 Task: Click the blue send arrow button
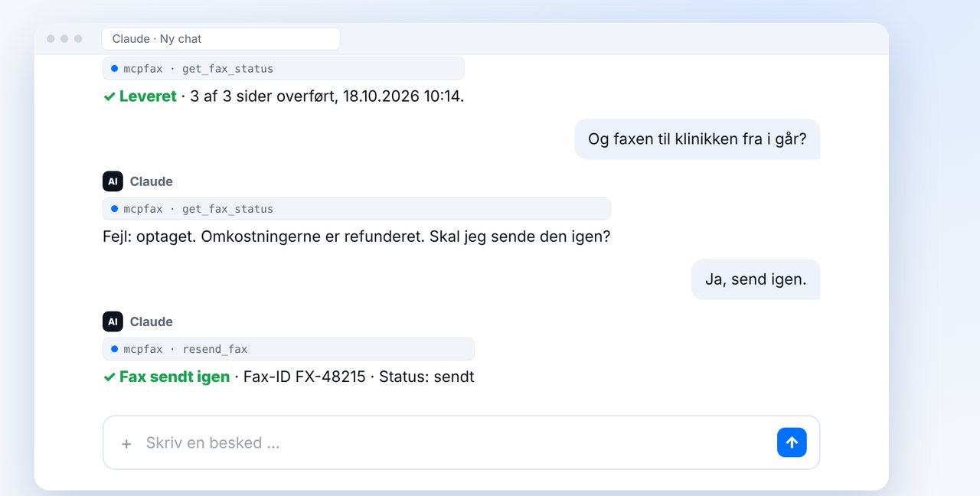coord(792,442)
